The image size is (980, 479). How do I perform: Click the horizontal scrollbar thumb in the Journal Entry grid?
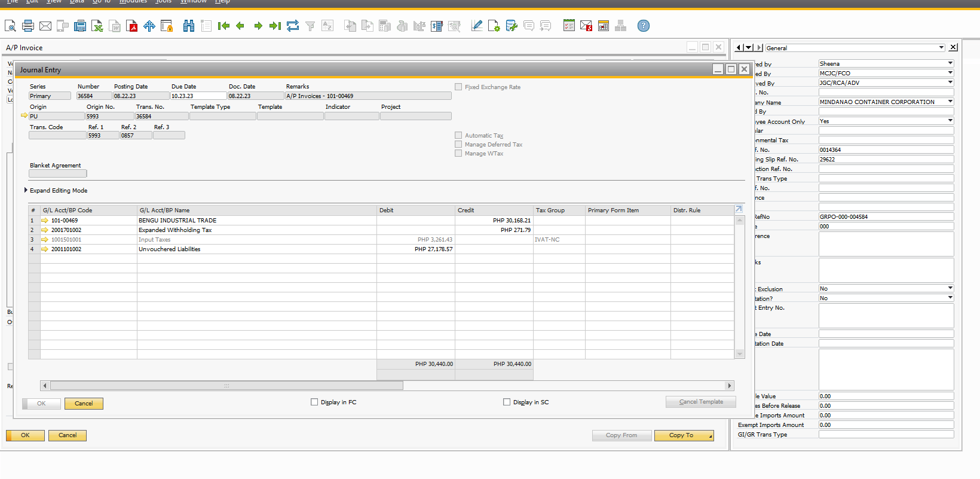click(x=226, y=386)
